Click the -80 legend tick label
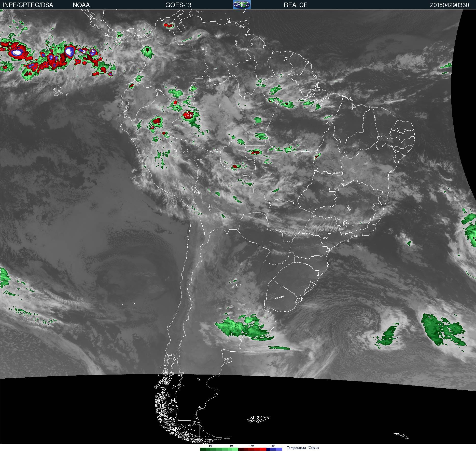 coord(272,446)
